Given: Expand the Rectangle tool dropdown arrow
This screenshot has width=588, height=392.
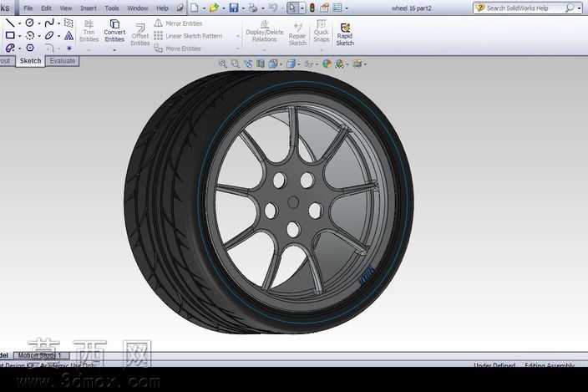Looking at the screenshot, I should [x=19, y=37].
